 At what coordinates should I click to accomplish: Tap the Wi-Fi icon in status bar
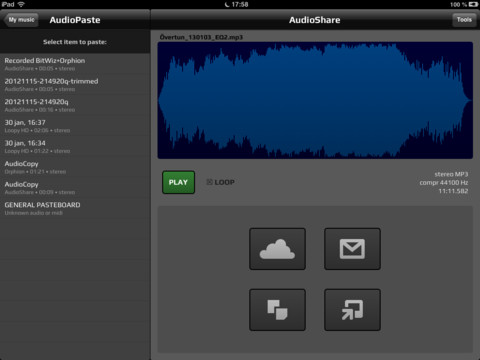21,4
